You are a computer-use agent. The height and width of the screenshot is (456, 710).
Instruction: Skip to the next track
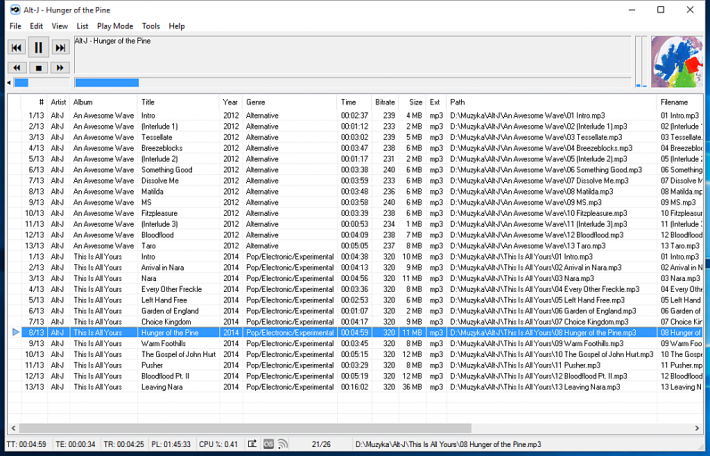[60, 47]
